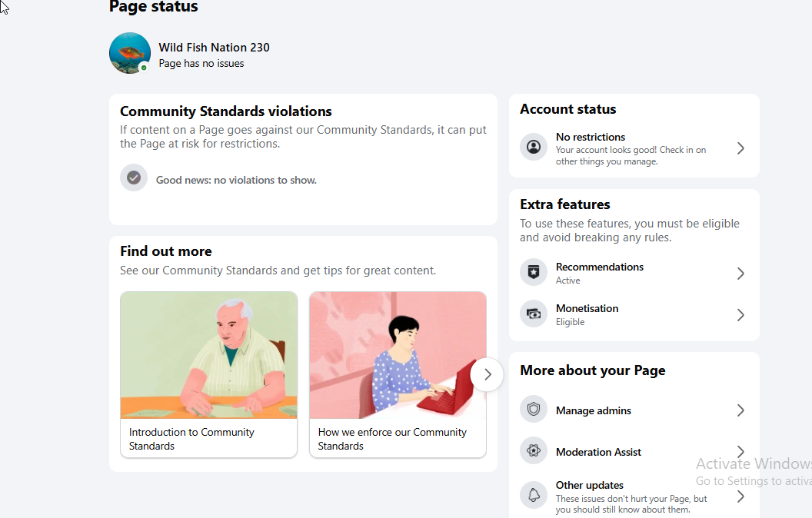Open the Recommendations row chevron arrow
Screen dimensions: 812x518
point(740,274)
